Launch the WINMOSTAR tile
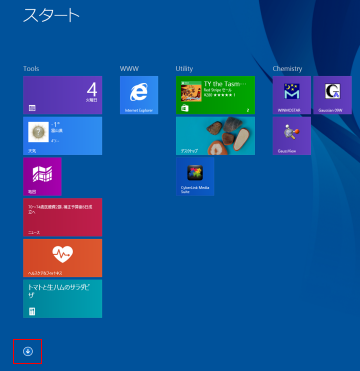The height and width of the screenshot is (371, 360). 292,95
